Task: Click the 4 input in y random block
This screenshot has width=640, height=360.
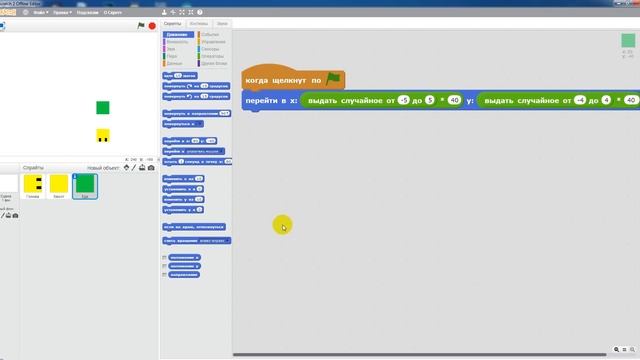Action: coord(606,100)
